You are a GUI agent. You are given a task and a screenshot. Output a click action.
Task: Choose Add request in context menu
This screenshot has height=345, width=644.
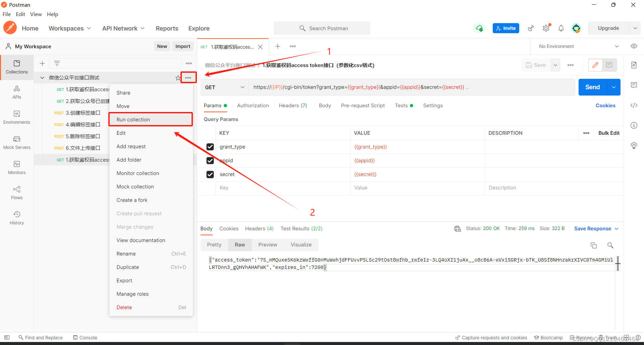[x=151, y=147]
